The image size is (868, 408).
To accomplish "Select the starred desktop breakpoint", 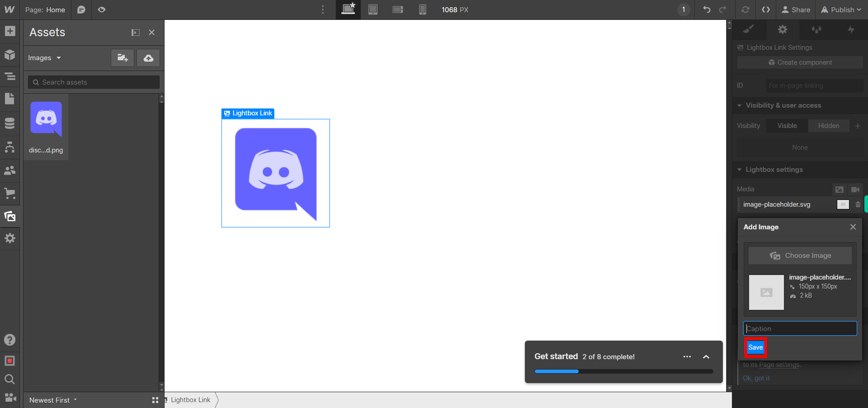I will tap(348, 9).
